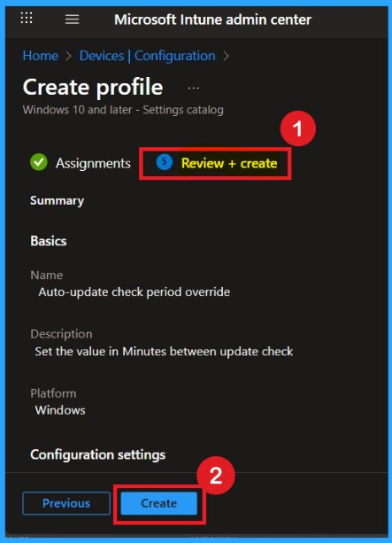The width and height of the screenshot is (392, 543).
Task: Click the blue step 5 circle icon
Action: coord(165,162)
